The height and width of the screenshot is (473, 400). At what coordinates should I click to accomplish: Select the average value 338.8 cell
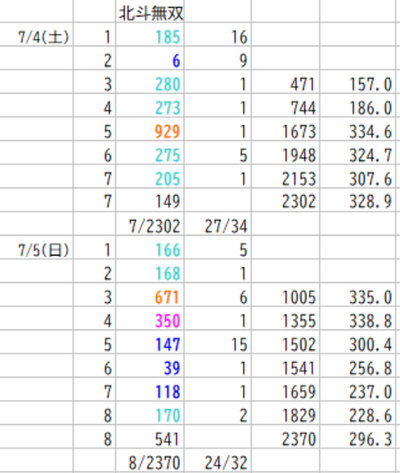click(360, 321)
